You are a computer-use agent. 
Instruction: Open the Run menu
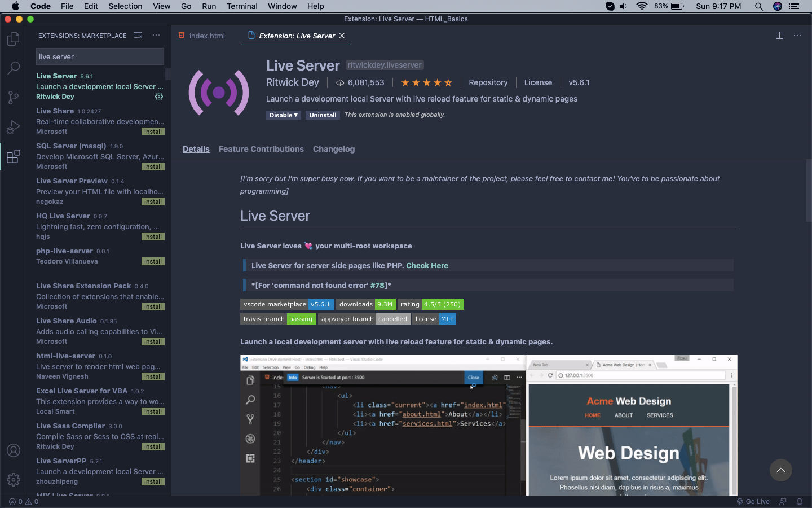(x=209, y=6)
